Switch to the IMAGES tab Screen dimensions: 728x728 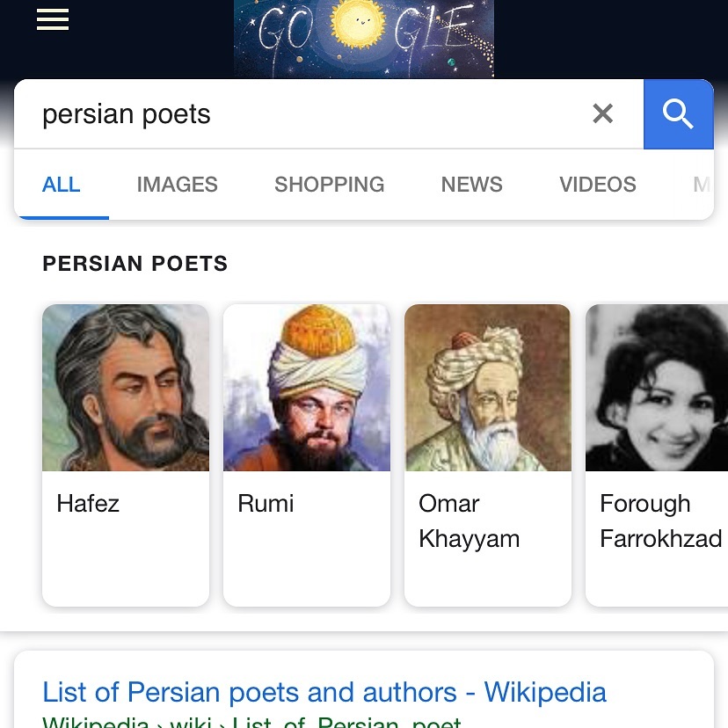(x=177, y=185)
